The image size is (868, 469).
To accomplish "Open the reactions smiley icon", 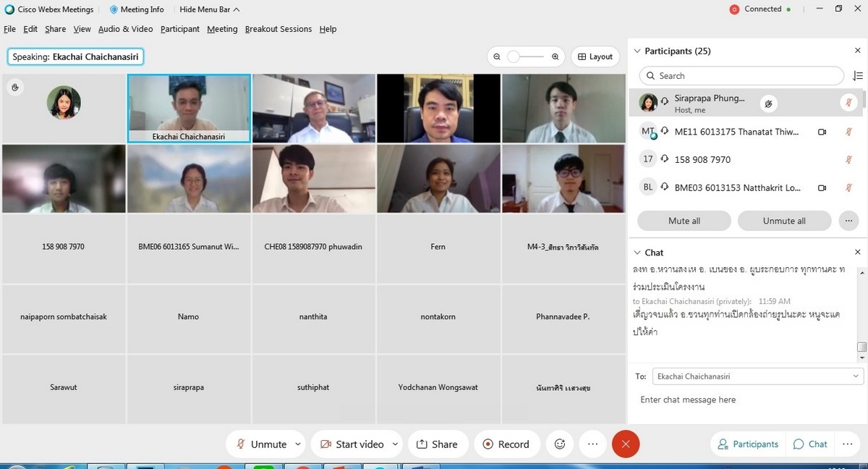I will pos(559,444).
